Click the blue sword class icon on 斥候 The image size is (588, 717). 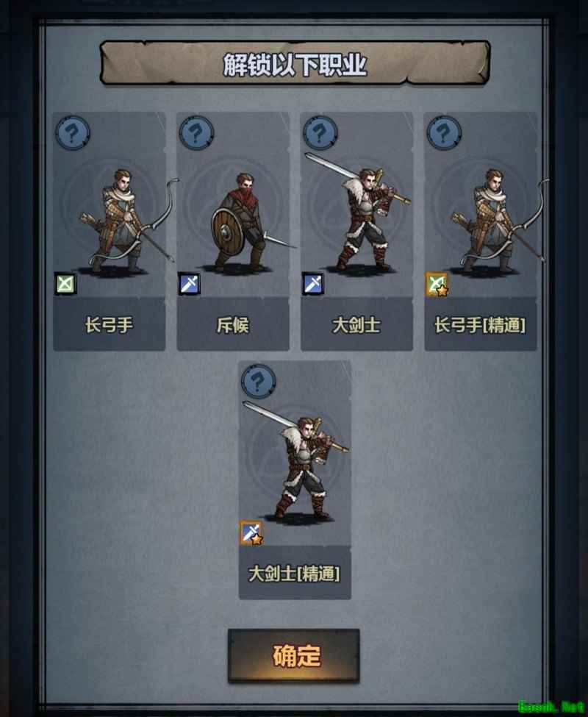[x=189, y=284]
